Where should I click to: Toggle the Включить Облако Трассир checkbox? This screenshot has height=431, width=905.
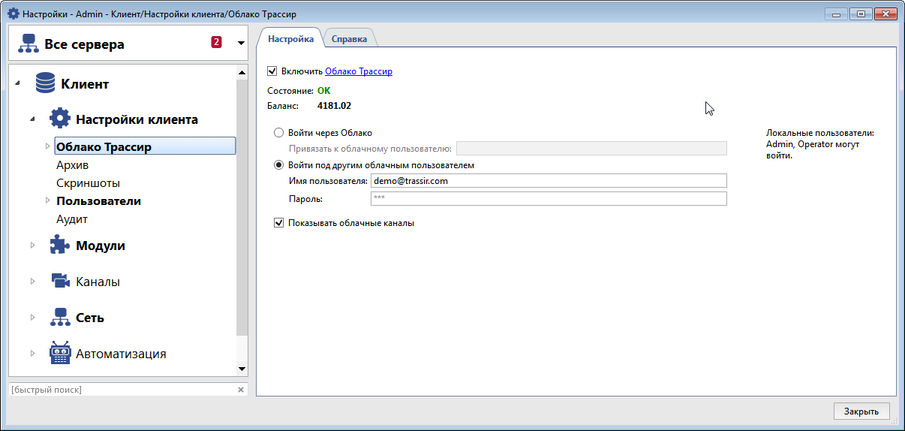click(x=272, y=72)
